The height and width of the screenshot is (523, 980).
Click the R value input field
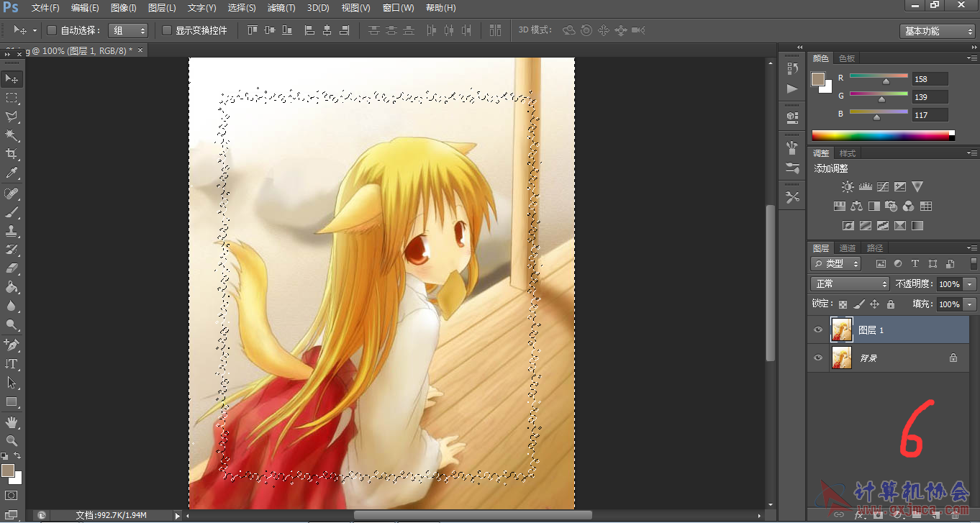(930, 79)
